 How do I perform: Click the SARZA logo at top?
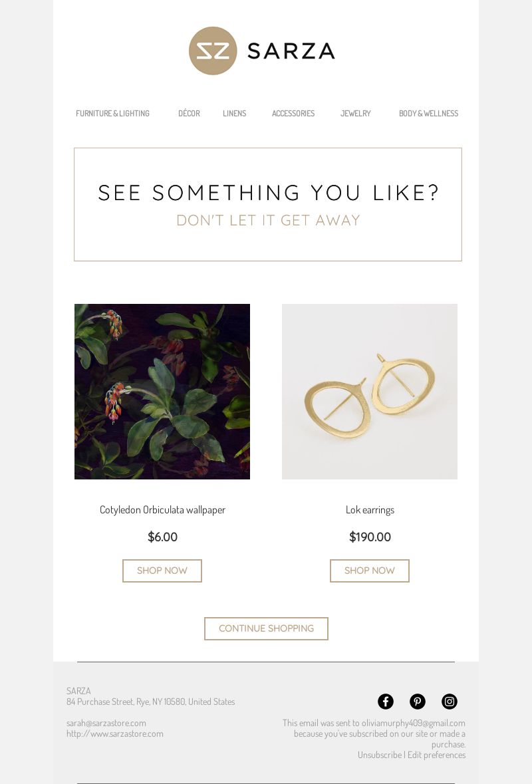point(261,51)
